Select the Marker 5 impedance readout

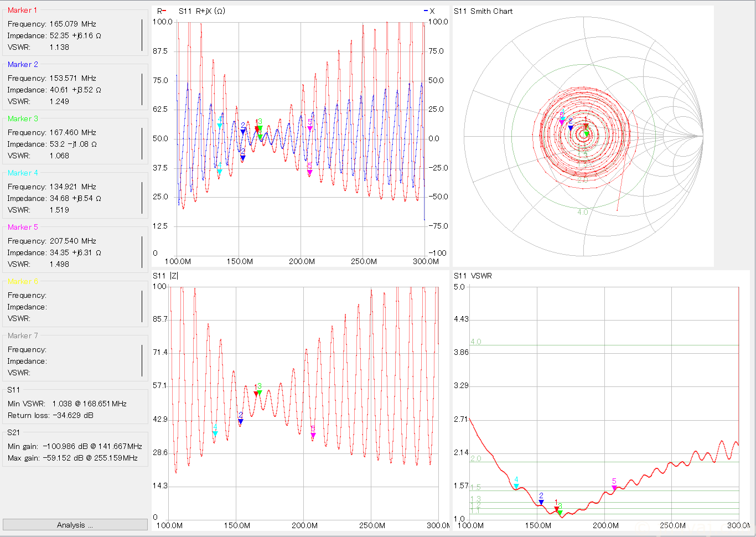54,252
